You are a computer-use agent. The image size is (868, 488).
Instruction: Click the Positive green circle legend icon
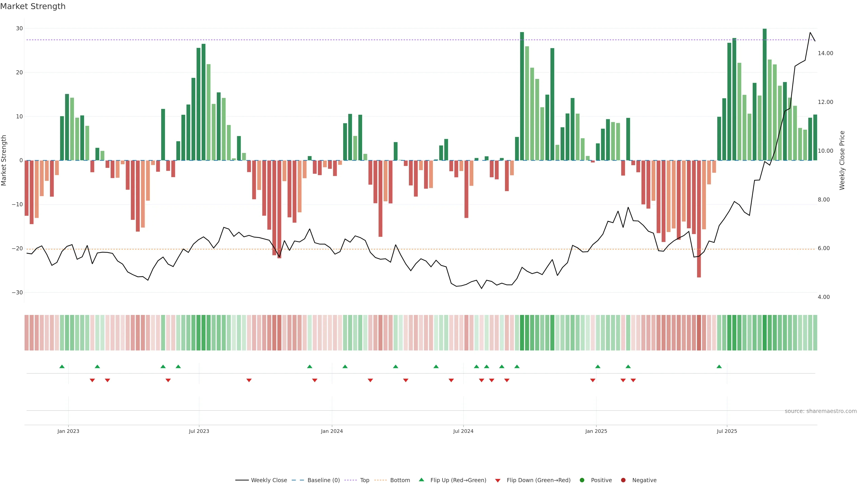pos(582,480)
